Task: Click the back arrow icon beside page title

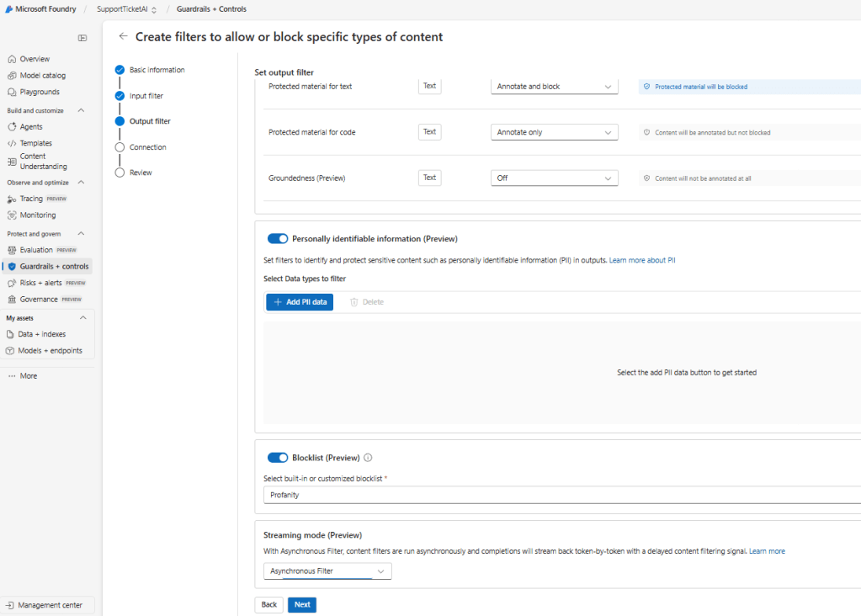Action: [123, 36]
